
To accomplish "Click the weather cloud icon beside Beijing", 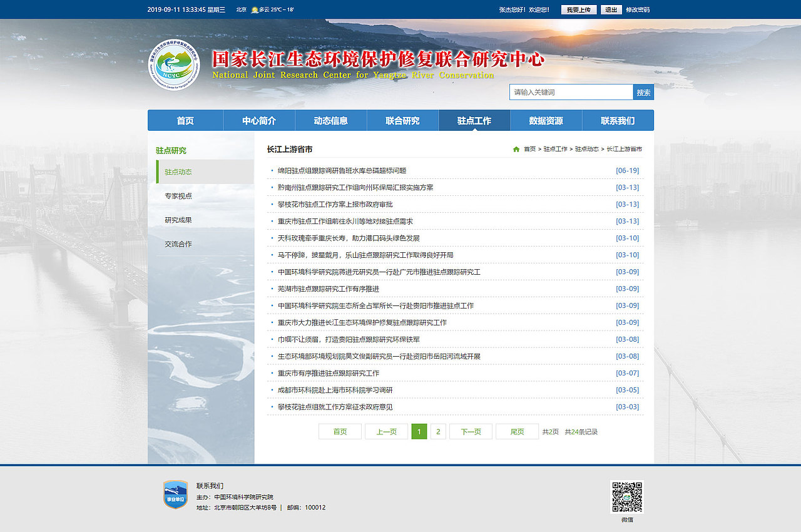I will click(253, 10).
